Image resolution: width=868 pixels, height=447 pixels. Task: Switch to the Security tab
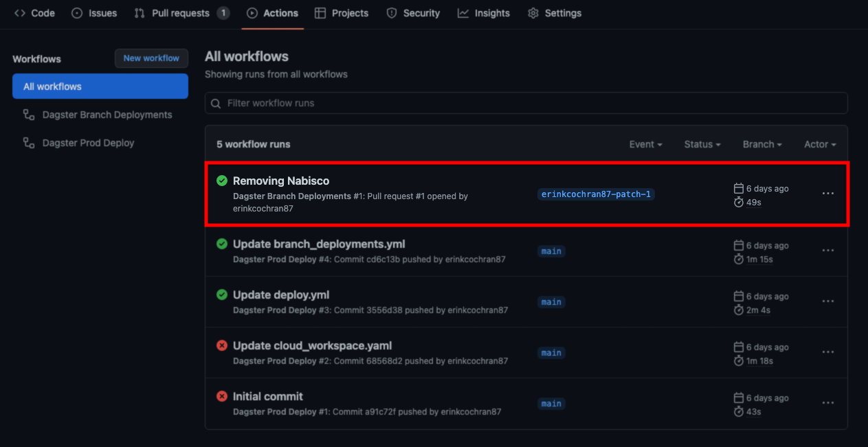click(413, 12)
